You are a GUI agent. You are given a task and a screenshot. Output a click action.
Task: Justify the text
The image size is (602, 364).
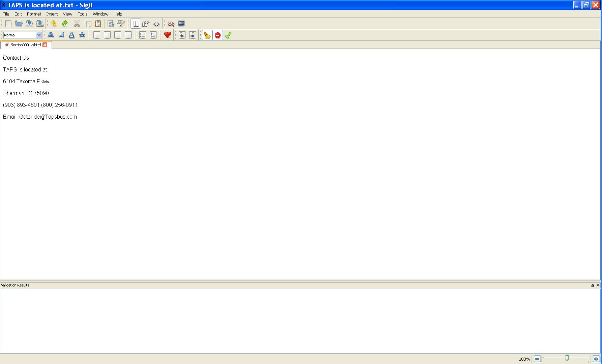point(128,35)
